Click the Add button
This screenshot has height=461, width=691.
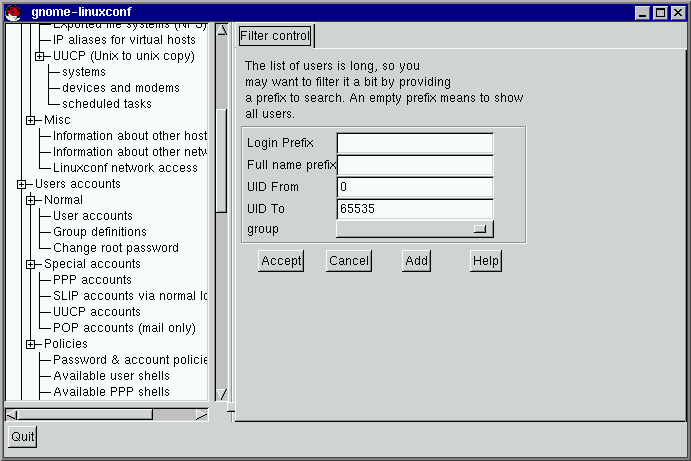coord(416,261)
